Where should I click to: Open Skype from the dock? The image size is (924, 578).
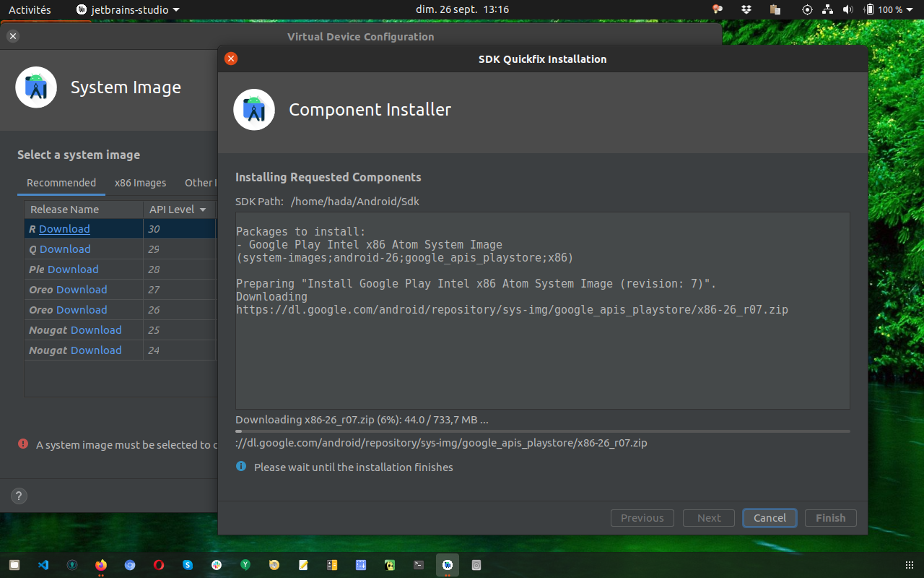coord(188,565)
